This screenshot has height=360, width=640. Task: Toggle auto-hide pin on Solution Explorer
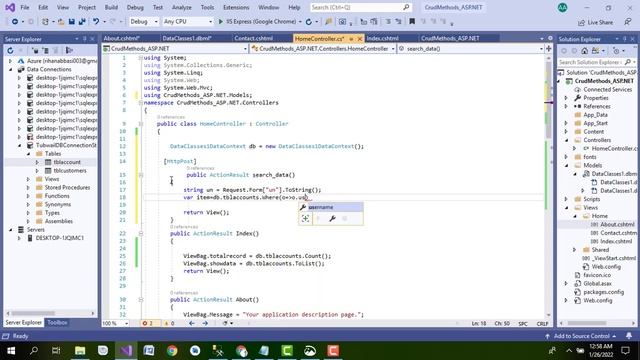tap(624, 39)
